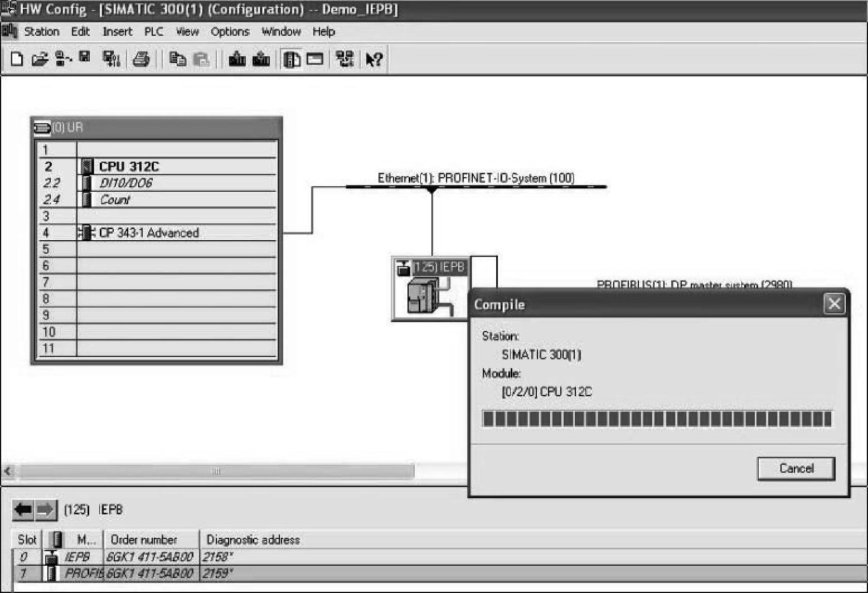This screenshot has width=868, height=593.
Task: Click the left scroll arrow
Action: pyautogui.click(x=8, y=472)
